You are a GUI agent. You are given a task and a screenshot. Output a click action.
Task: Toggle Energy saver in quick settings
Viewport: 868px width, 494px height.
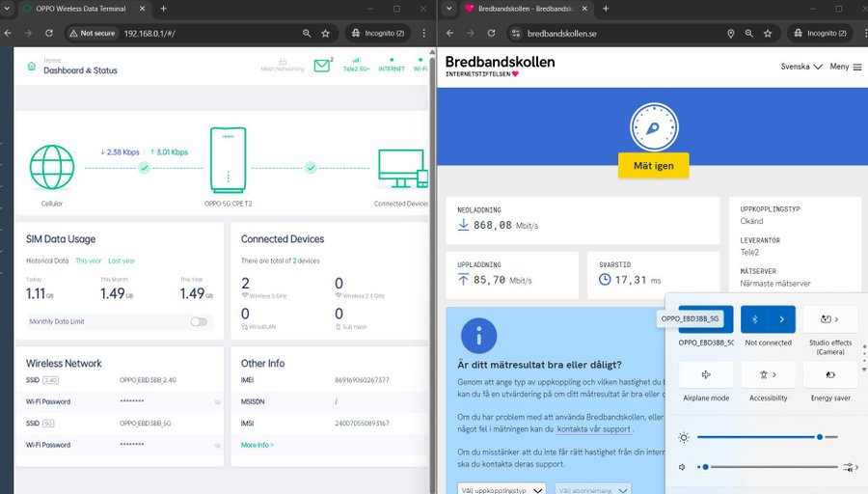pos(829,374)
